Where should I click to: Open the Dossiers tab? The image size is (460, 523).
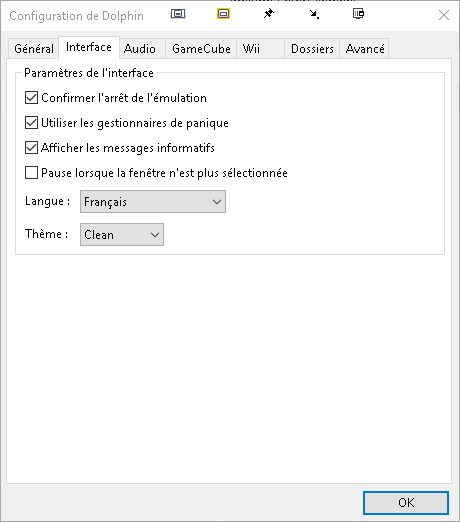(312, 49)
